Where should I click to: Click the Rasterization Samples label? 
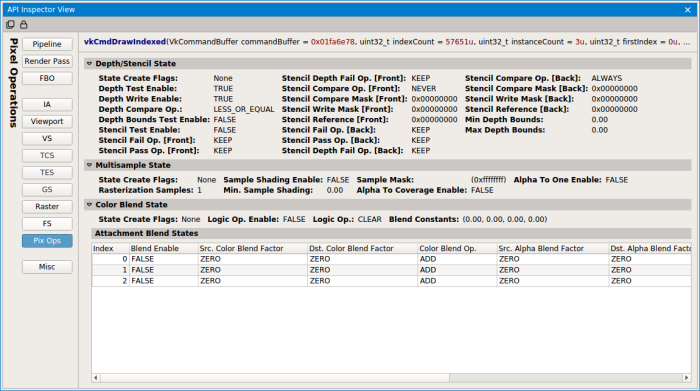click(146, 190)
